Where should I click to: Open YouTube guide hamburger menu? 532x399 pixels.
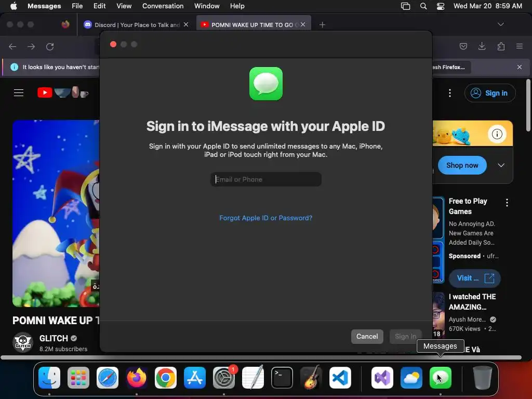click(x=19, y=92)
